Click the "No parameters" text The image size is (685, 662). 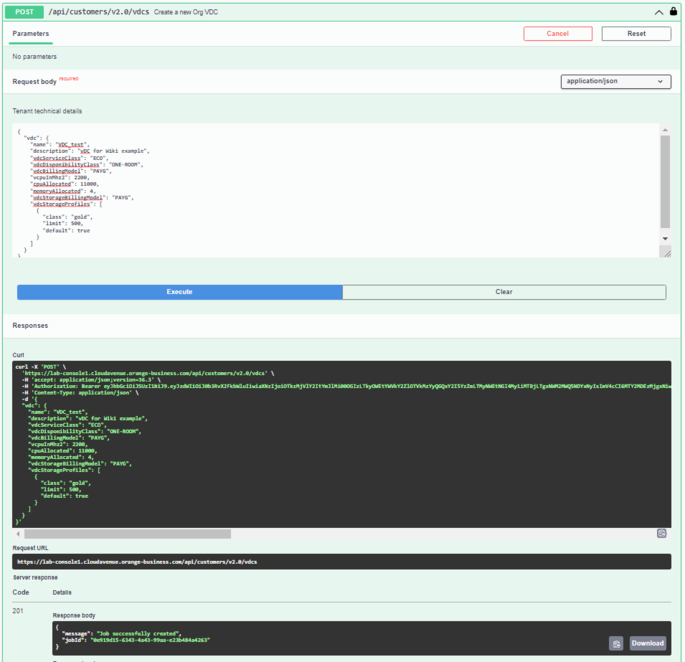(x=35, y=57)
